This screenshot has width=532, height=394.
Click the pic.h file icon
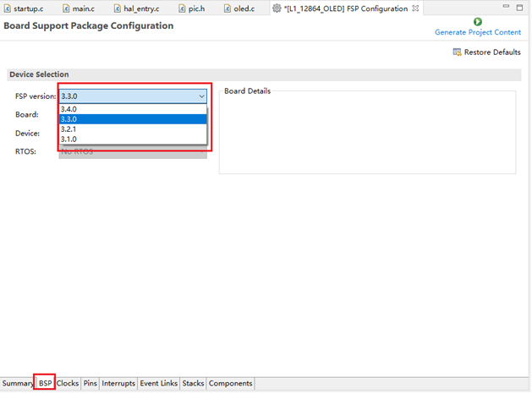coord(182,8)
